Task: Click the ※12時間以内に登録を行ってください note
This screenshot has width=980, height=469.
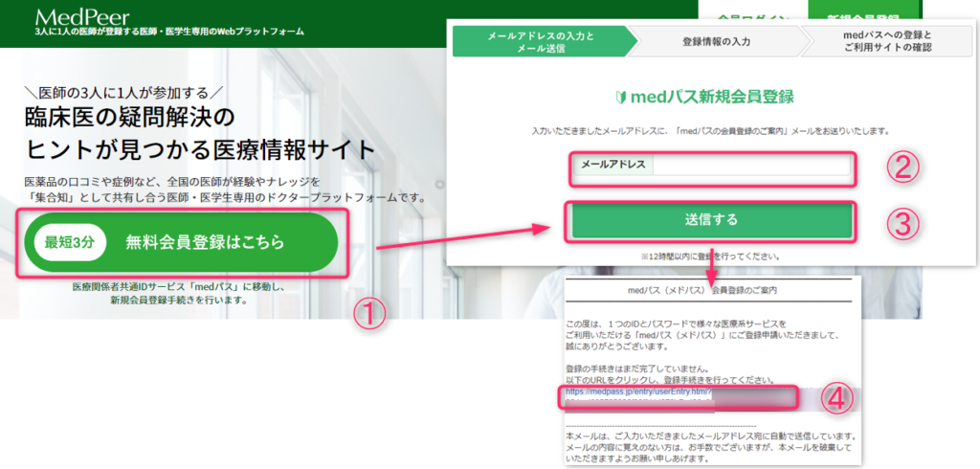Action: pyautogui.click(x=712, y=257)
